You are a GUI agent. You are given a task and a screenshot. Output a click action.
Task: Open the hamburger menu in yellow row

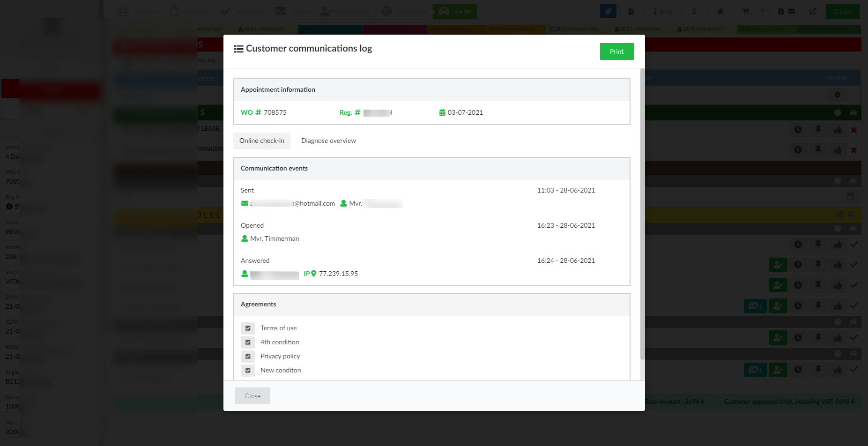[x=851, y=214]
